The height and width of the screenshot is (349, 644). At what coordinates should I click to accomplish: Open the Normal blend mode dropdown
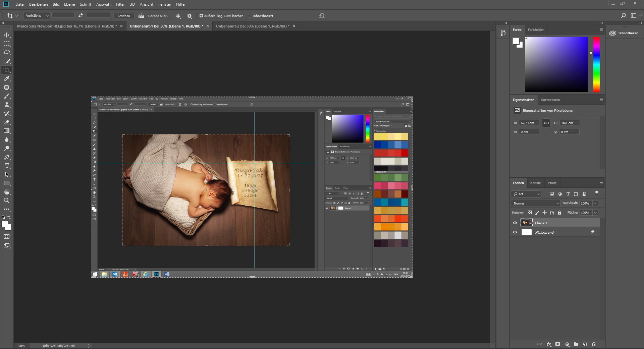pyautogui.click(x=536, y=203)
